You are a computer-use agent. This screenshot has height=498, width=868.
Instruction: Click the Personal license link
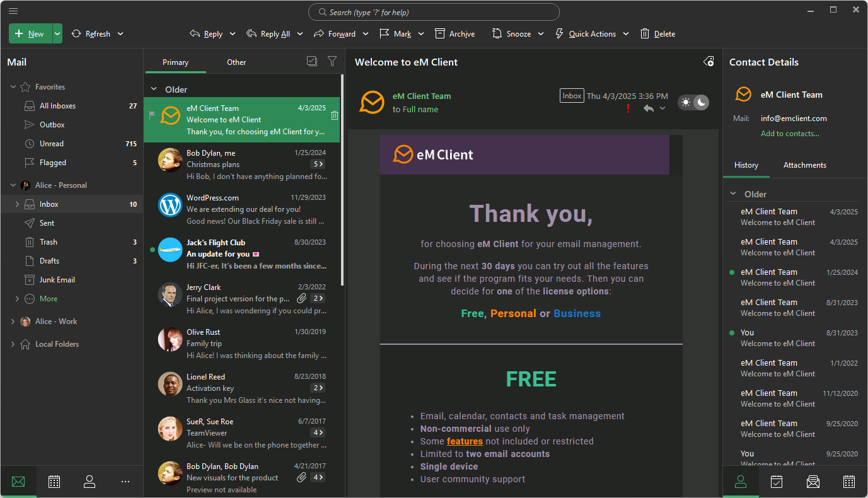513,313
